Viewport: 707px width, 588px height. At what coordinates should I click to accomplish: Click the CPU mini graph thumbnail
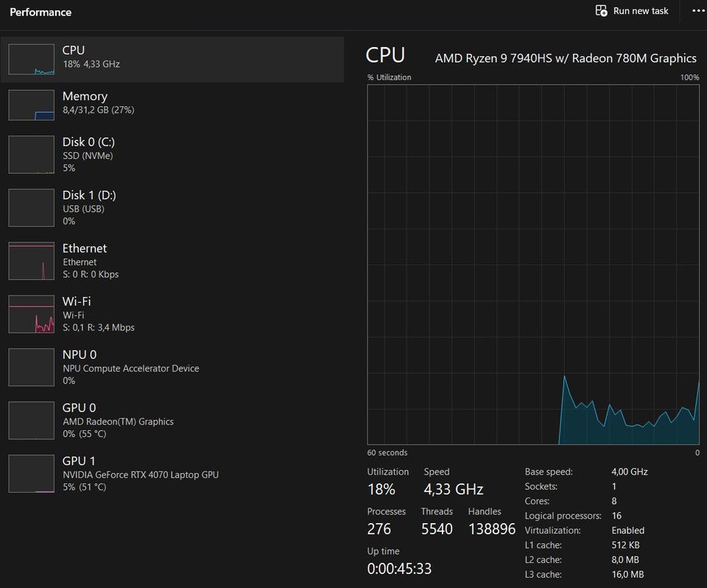[x=32, y=59]
